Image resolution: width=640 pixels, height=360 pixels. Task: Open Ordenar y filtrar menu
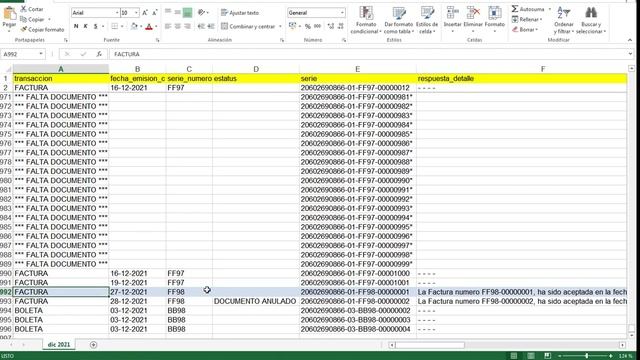564,20
